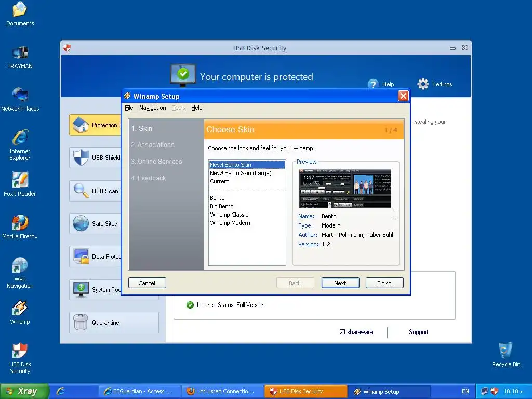Go to step 1. Skin
532x399 pixels.
pos(141,129)
